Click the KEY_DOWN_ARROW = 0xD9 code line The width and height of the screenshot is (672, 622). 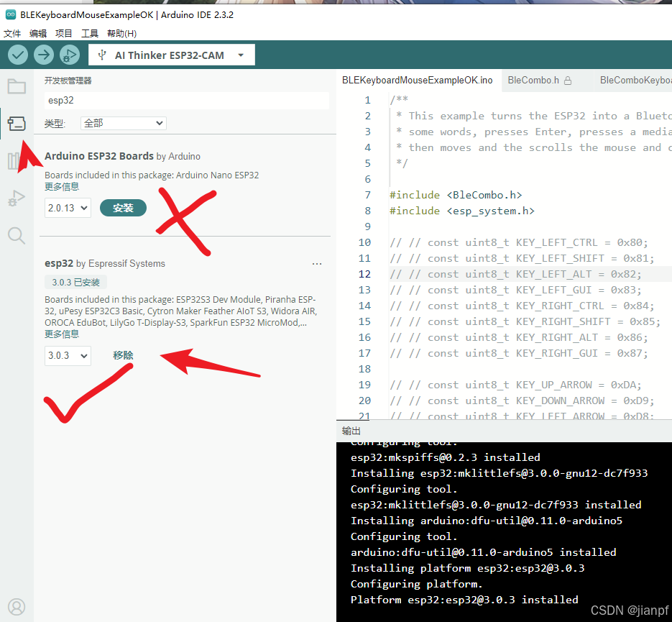[522, 401]
